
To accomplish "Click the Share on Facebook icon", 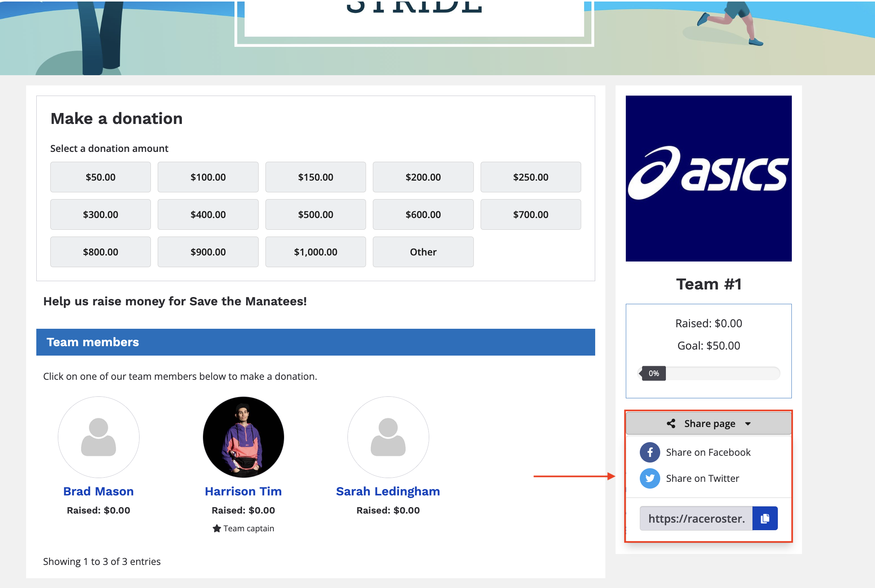I will tap(649, 452).
